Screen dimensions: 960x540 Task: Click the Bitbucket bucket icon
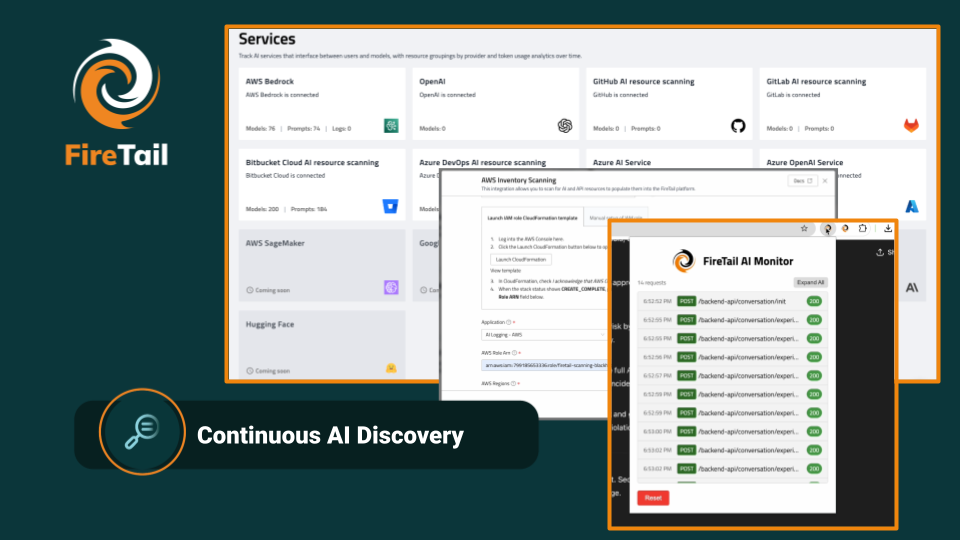click(x=391, y=206)
